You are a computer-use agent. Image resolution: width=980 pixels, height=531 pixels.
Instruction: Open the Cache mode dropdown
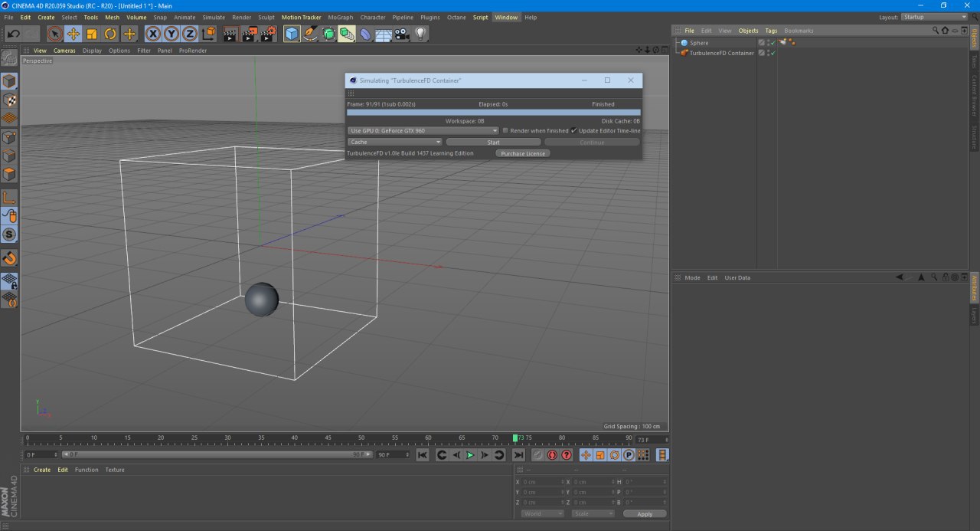[395, 143]
